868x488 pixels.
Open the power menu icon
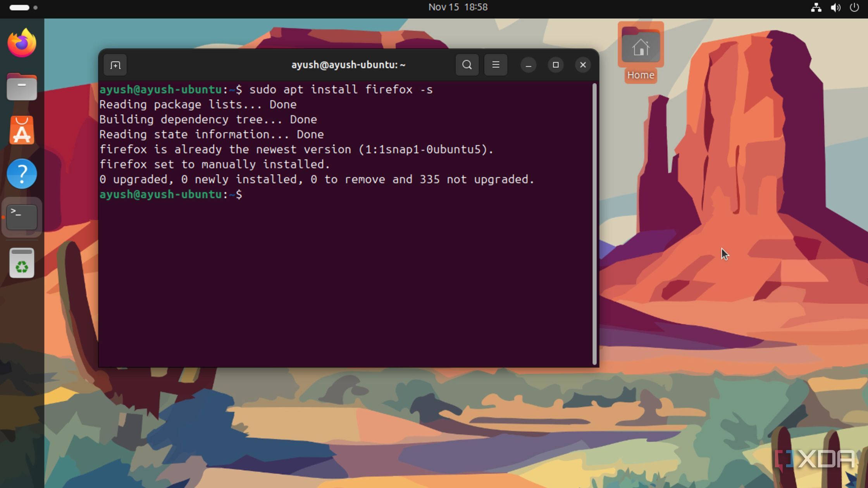(854, 7)
